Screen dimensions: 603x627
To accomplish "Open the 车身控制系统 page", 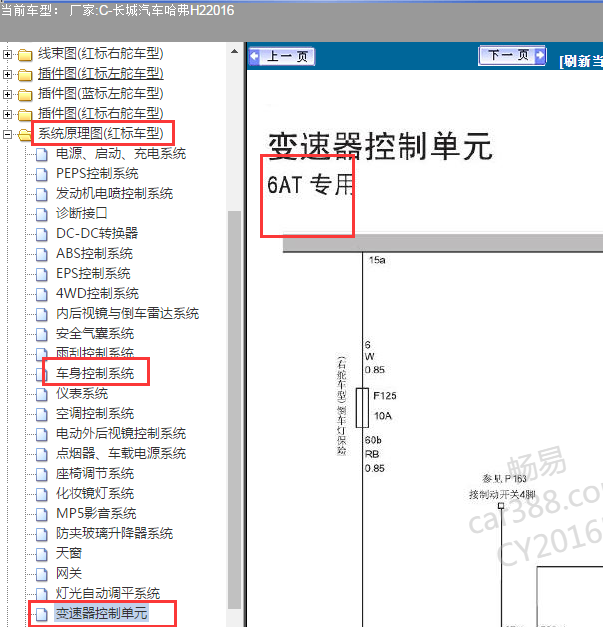I will tap(95, 373).
